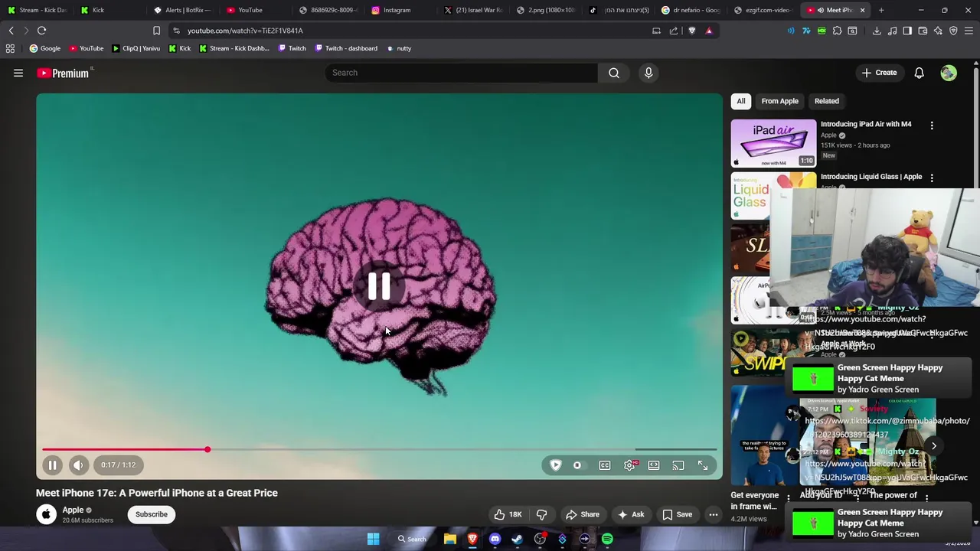Select the All filter chip
Viewport: 980px width, 551px height.
tap(741, 101)
